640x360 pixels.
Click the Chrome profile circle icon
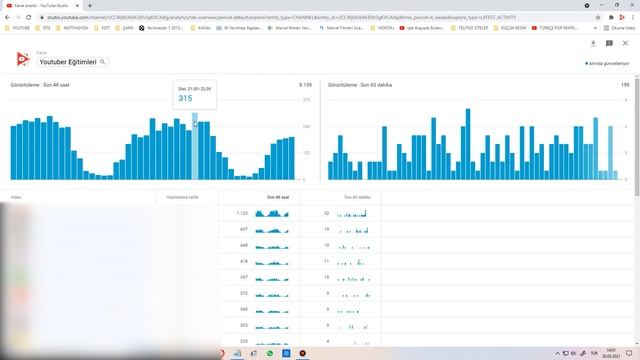pyautogui.click(x=587, y=5)
